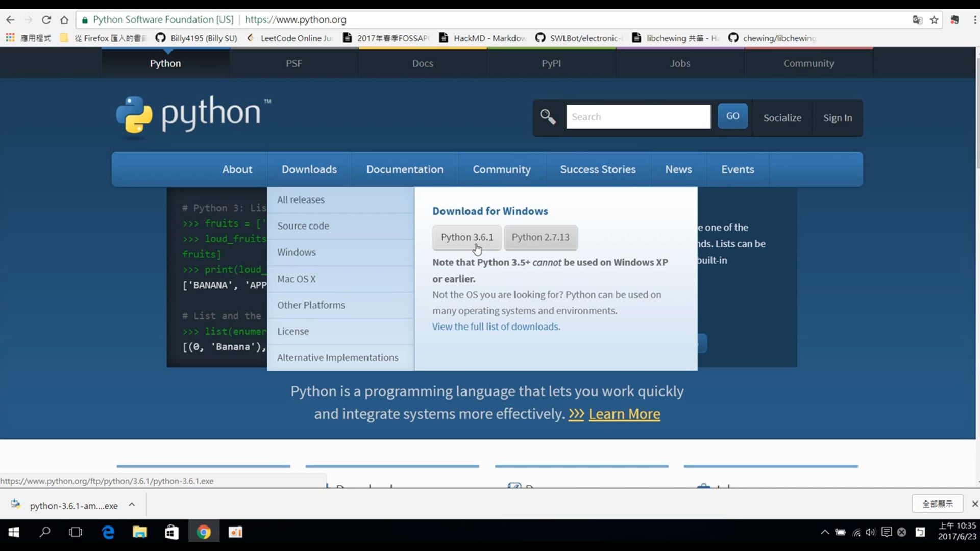Select Windows in Downloads submenu
Image resolution: width=980 pixels, height=551 pixels.
[297, 252]
